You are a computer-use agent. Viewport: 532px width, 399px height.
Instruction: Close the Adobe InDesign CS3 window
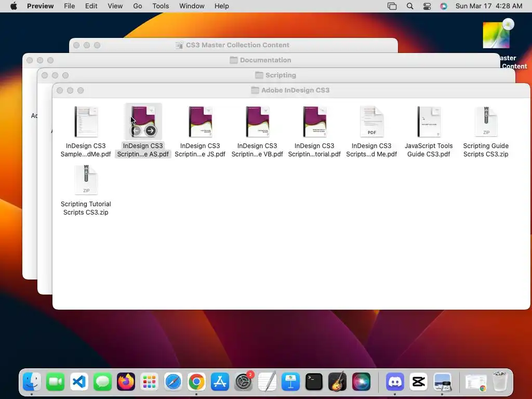60,90
